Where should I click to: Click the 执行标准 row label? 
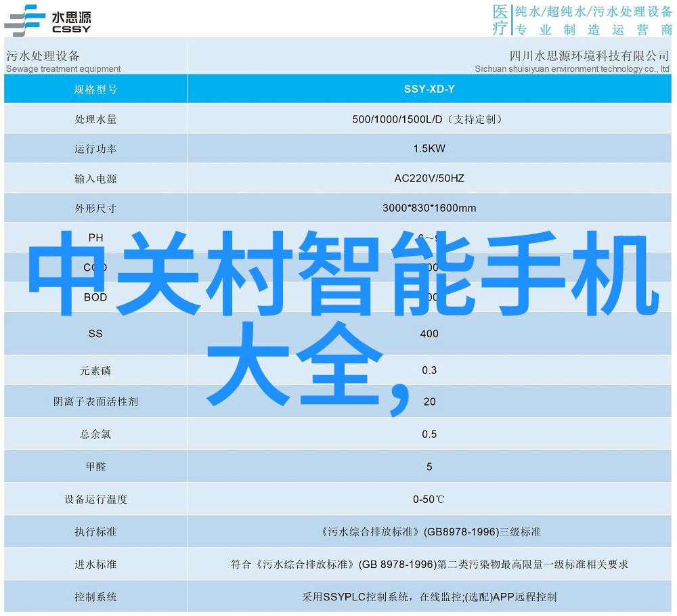[95, 532]
